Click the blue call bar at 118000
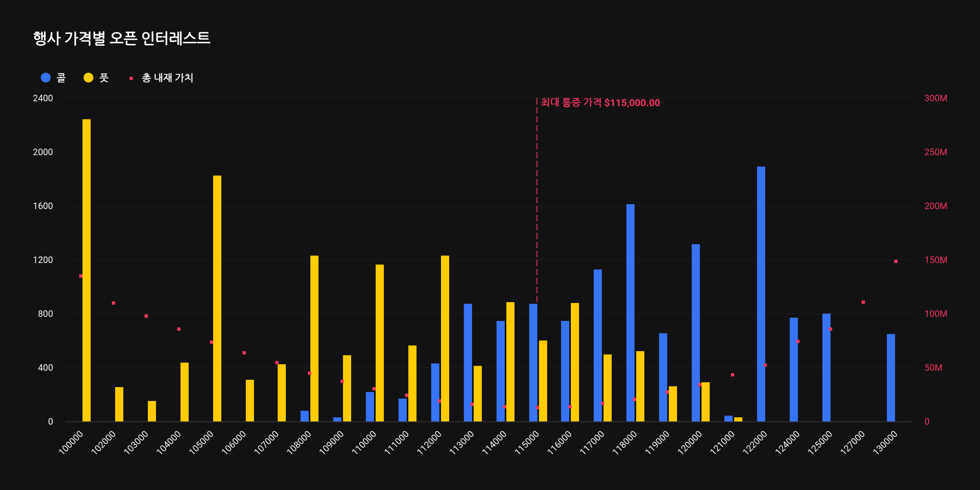 [x=630, y=312]
